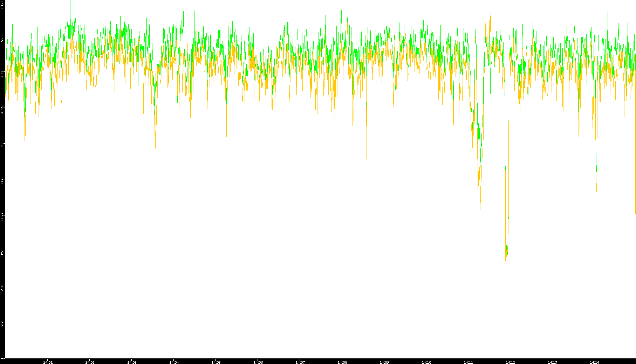Select the 14:02 label on the time axis
The height and width of the screenshot is (364, 636).
90,362
